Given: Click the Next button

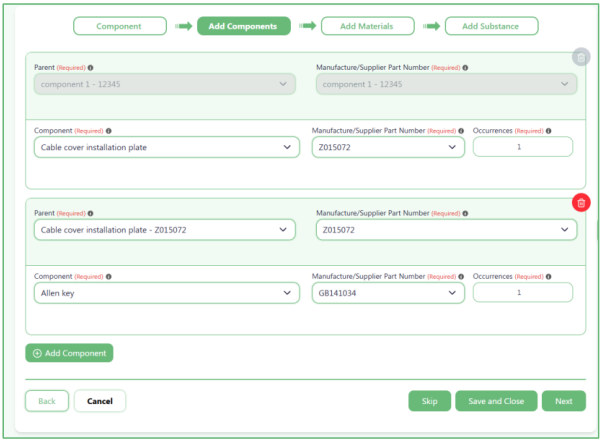Looking at the screenshot, I should [564, 401].
